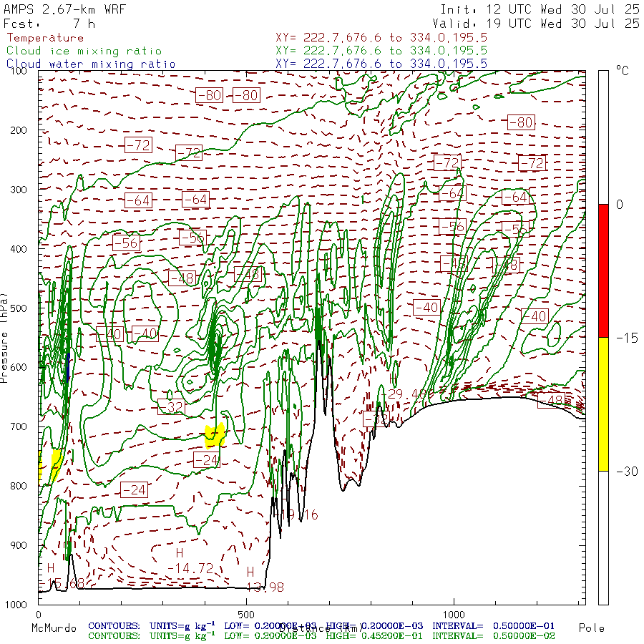
Task: Select the 'AMPS 2.67-km WRF' title text
Action: pos(64,9)
